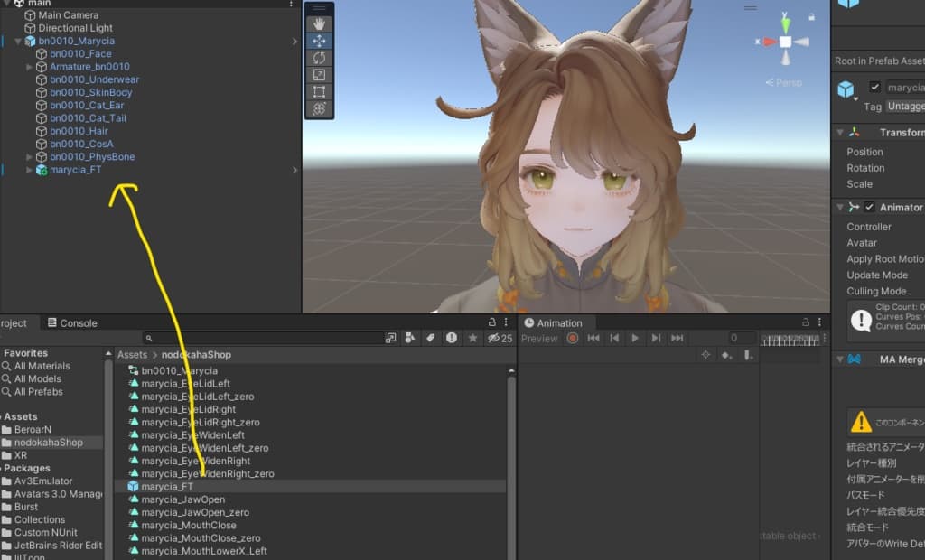The image size is (925, 560).
Task: Open the Tag dropdown in Inspector
Action: (x=904, y=107)
